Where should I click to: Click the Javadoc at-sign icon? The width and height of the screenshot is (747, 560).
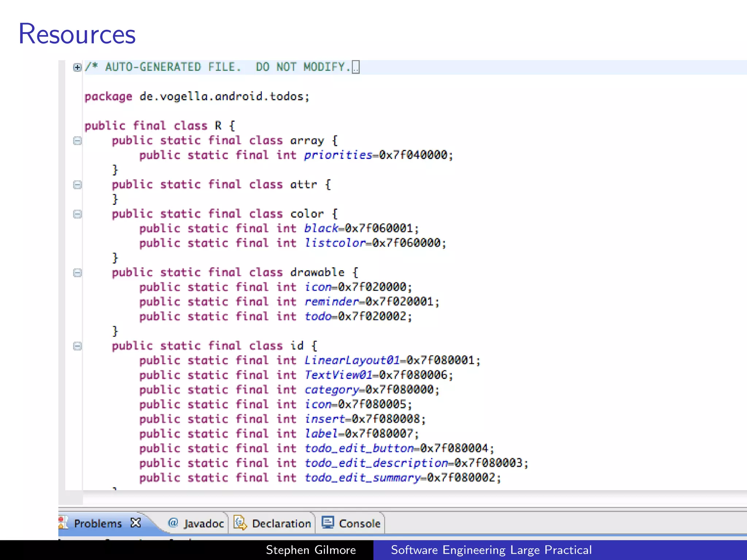coord(173,523)
